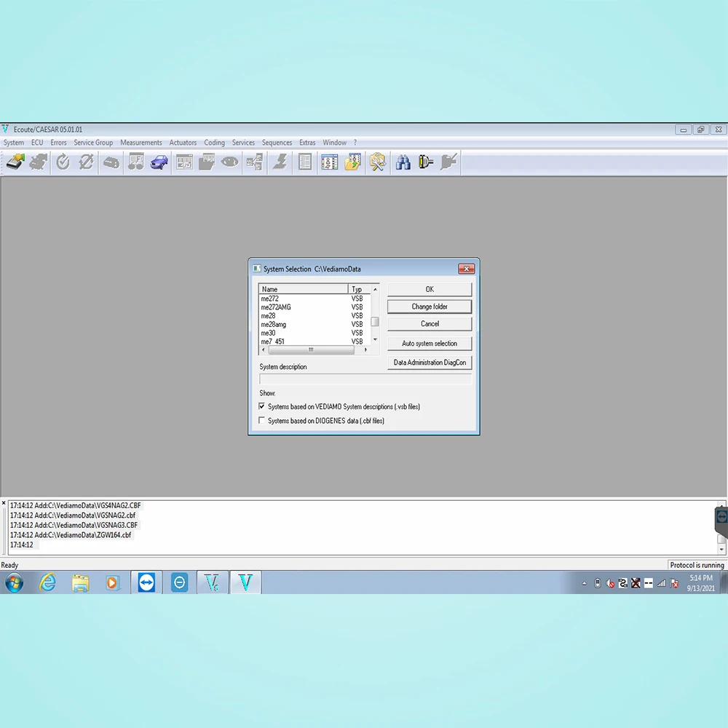The width and height of the screenshot is (728, 728).
Task: Click the Auto system selection button
Action: click(x=430, y=344)
